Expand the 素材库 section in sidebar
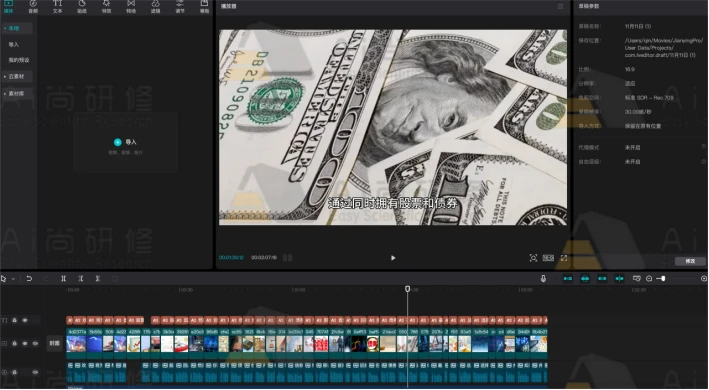 pos(17,94)
